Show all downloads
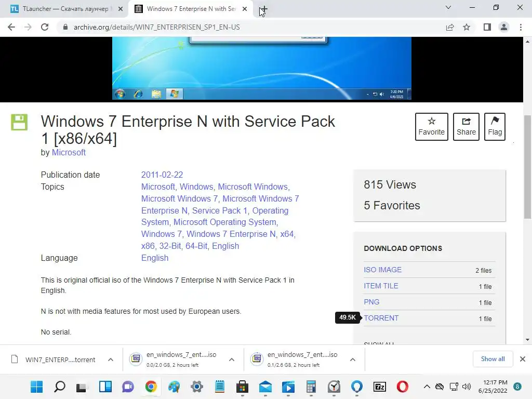This screenshot has width=532, height=399. point(493,359)
